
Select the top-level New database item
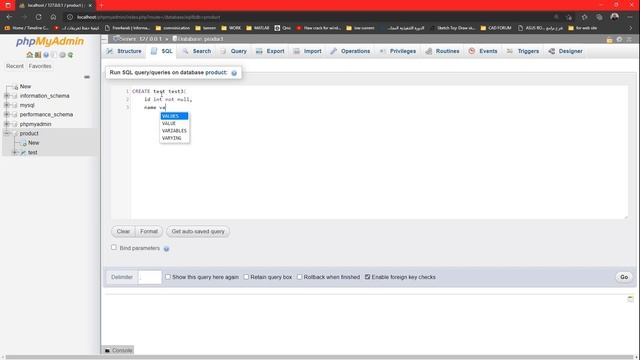pos(25,87)
